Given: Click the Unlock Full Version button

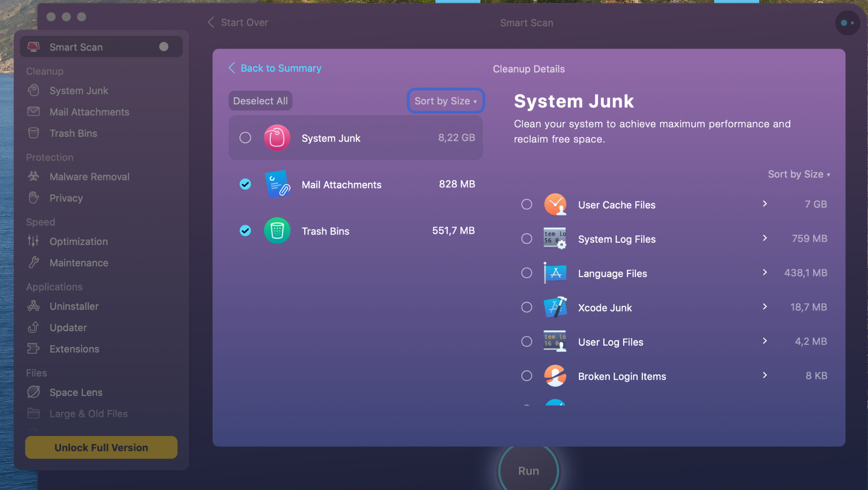Looking at the screenshot, I should pos(101,447).
